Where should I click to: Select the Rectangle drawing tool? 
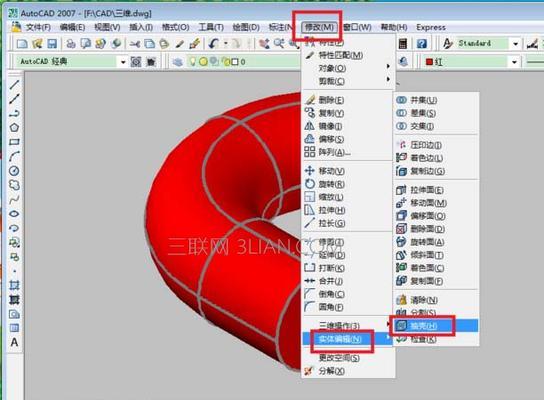click(14, 142)
